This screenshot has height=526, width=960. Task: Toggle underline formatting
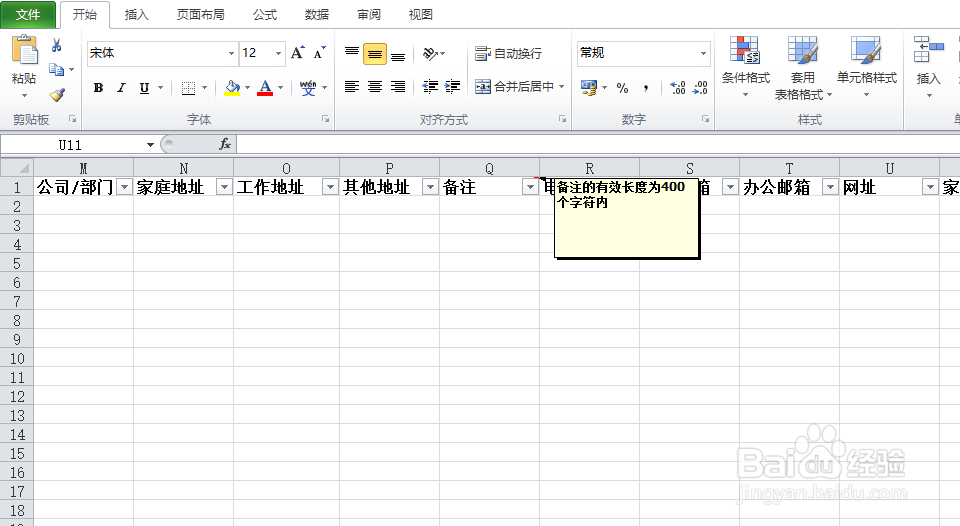click(144, 88)
